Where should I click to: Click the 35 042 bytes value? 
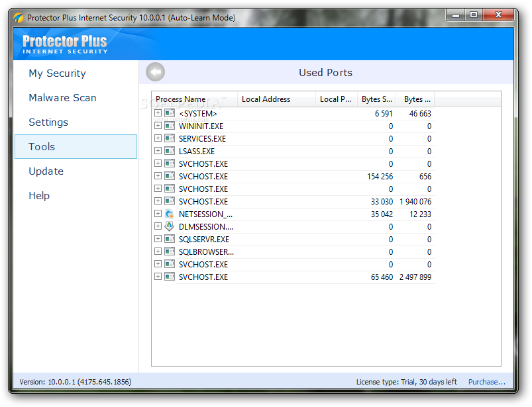pyautogui.click(x=382, y=214)
